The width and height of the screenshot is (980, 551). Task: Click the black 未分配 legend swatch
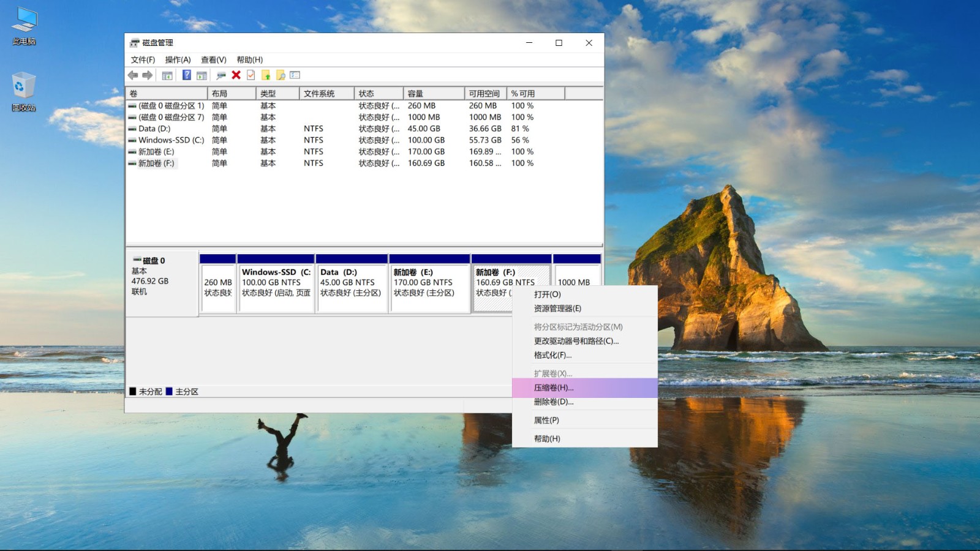coord(133,391)
